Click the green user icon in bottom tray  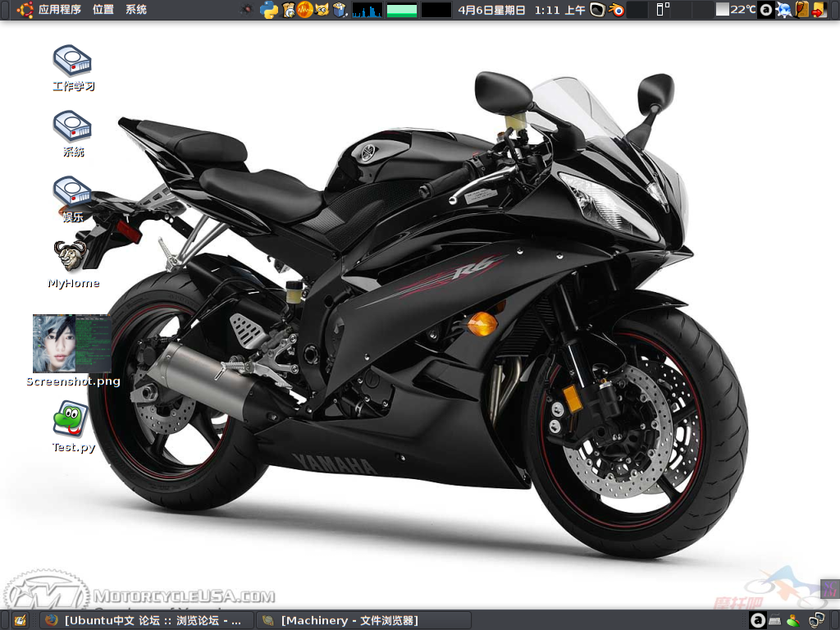[793, 620]
